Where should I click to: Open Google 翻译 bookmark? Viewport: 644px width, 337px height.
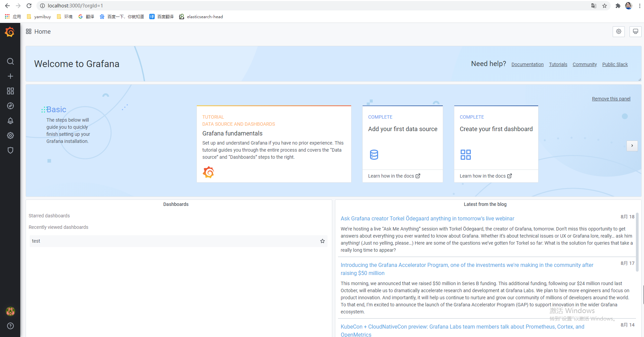[86, 17]
